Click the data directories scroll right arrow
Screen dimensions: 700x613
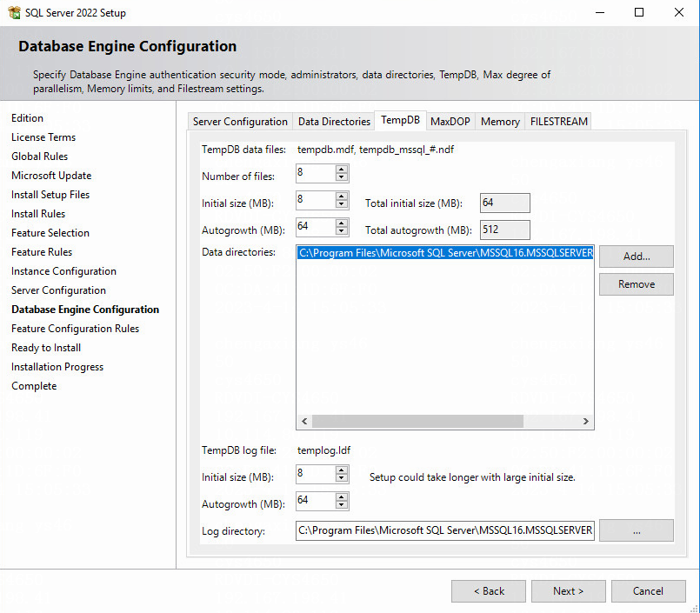(586, 421)
